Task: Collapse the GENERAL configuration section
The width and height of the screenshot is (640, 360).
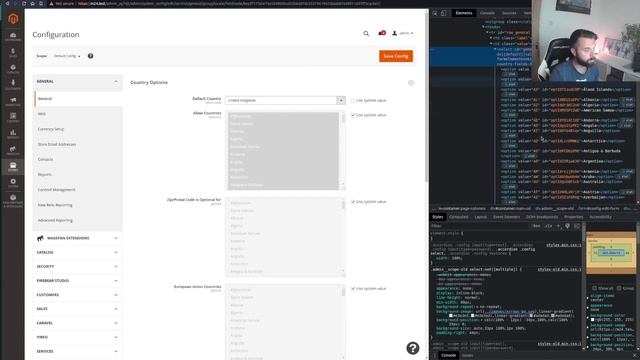Action: (x=78, y=82)
